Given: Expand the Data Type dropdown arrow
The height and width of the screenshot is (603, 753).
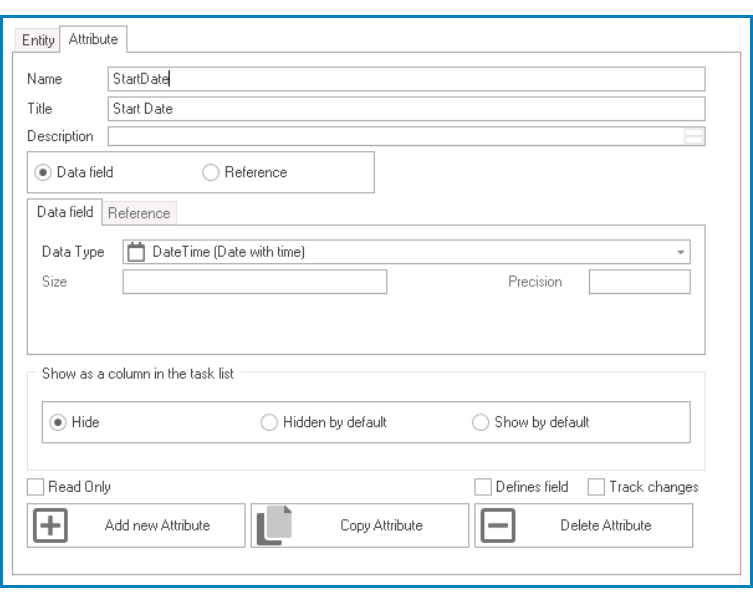Looking at the screenshot, I should 680,252.
